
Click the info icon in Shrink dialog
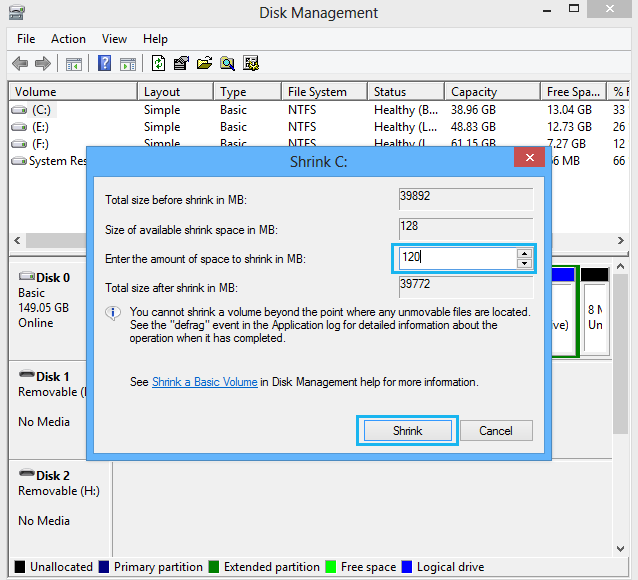(113, 313)
